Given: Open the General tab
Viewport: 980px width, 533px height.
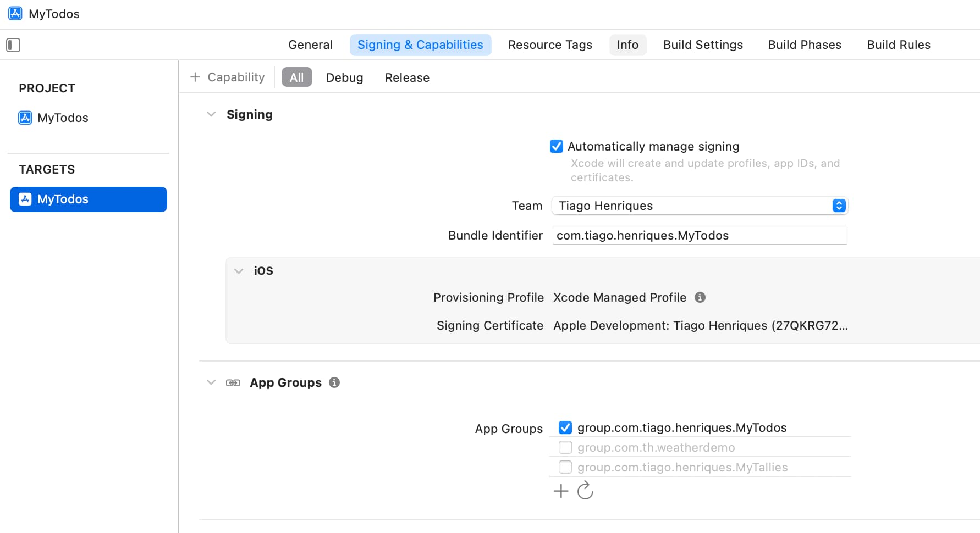Looking at the screenshot, I should point(310,45).
